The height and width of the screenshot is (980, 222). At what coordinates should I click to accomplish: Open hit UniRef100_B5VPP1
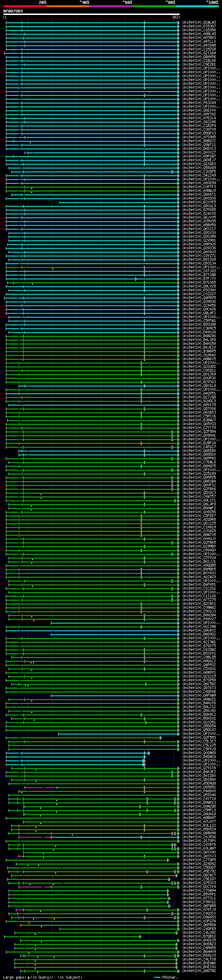(x=199, y=894)
